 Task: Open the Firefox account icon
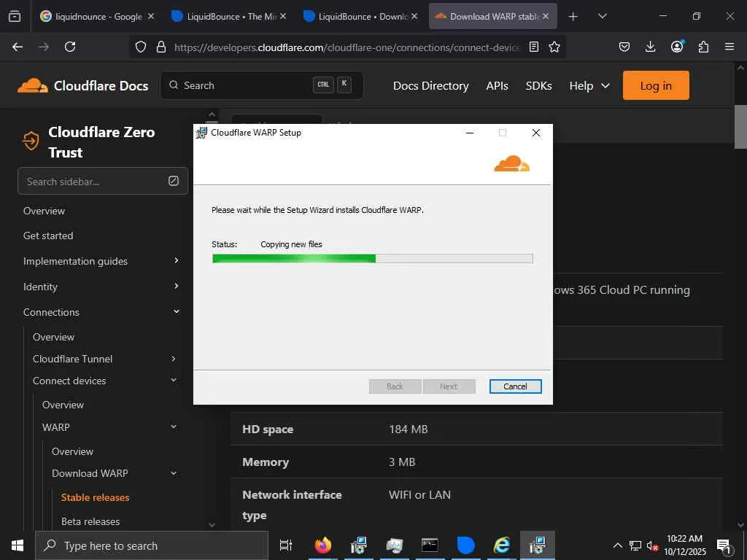click(677, 47)
